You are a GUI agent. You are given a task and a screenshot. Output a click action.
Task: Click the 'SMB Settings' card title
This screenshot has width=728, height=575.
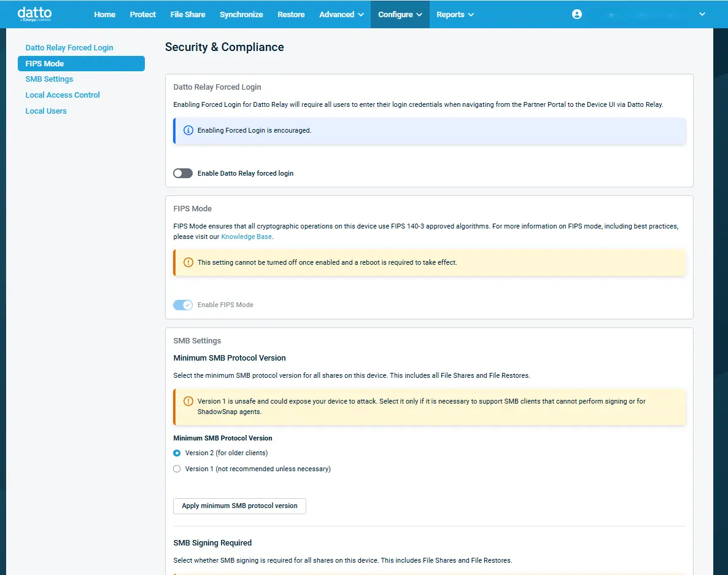pyautogui.click(x=197, y=341)
